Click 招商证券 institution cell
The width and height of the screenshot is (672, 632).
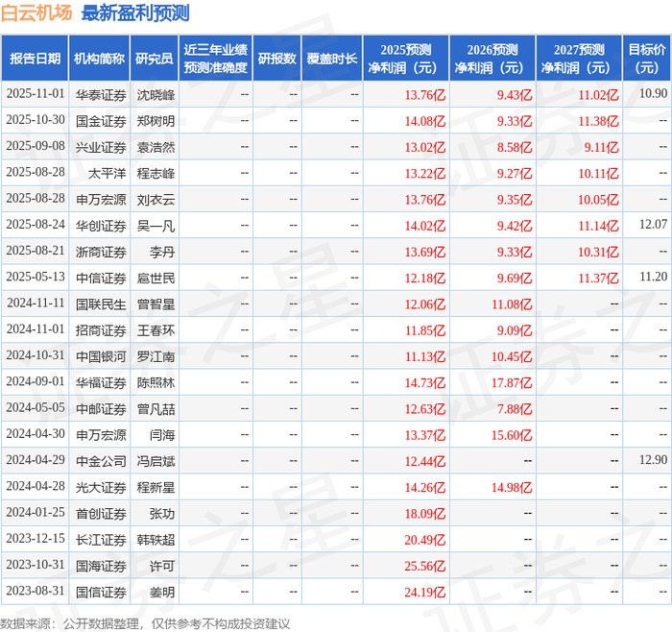pos(101,330)
